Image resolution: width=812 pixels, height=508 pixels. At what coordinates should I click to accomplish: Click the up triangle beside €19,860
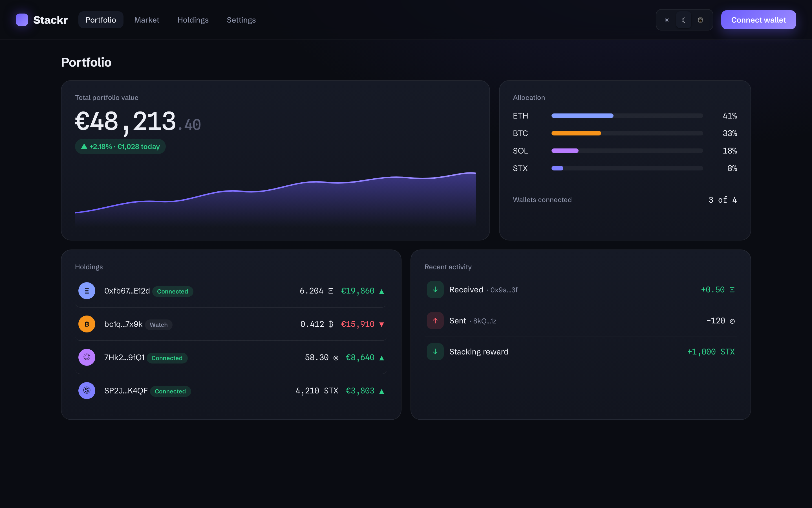(381, 291)
